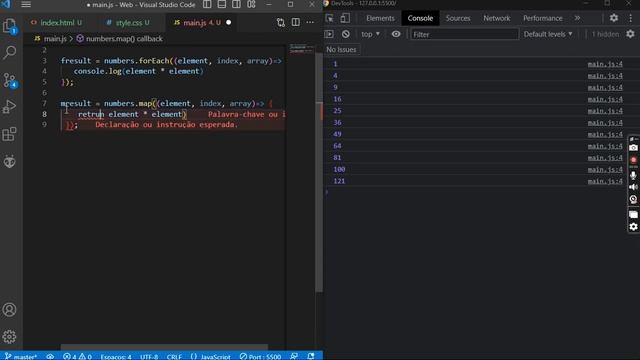Select the main.js editor tab

point(198,22)
